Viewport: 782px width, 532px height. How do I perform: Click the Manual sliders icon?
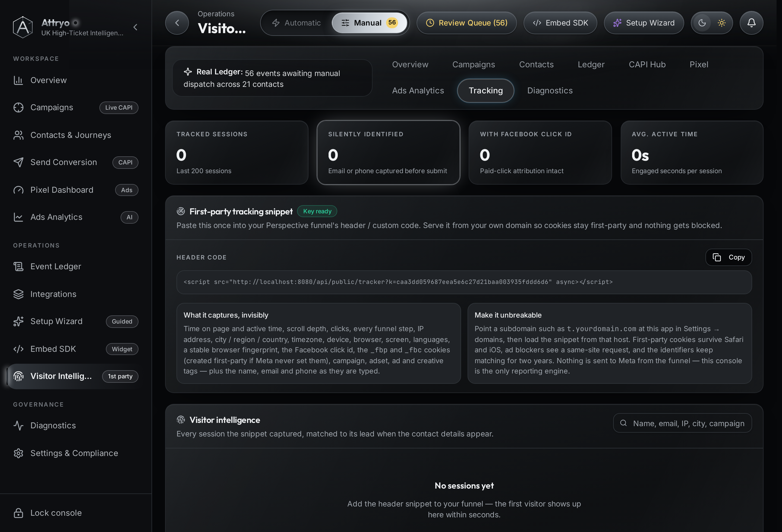(x=345, y=23)
